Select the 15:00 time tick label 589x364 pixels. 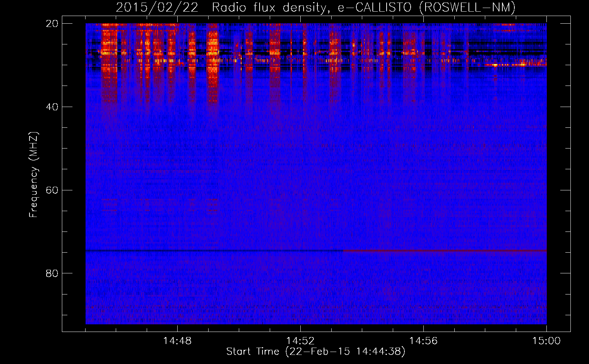tap(546, 341)
